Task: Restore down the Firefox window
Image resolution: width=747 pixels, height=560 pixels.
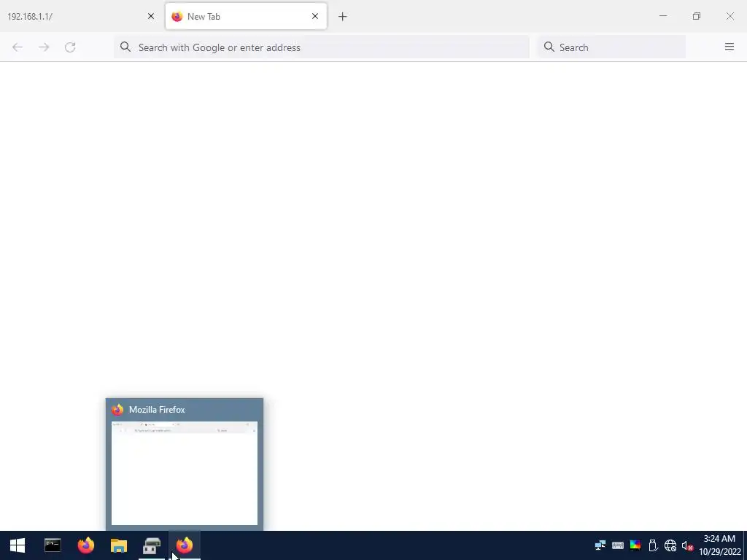Action: coord(697,16)
